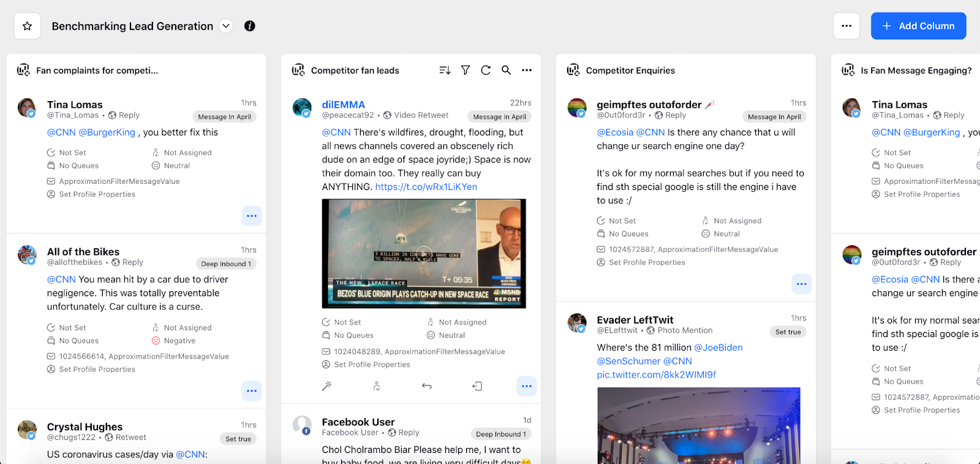Image resolution: width=980 pixels, height=464 pixels.
Task: Reply to the dilEMMA message
Action: coord(427,386)
